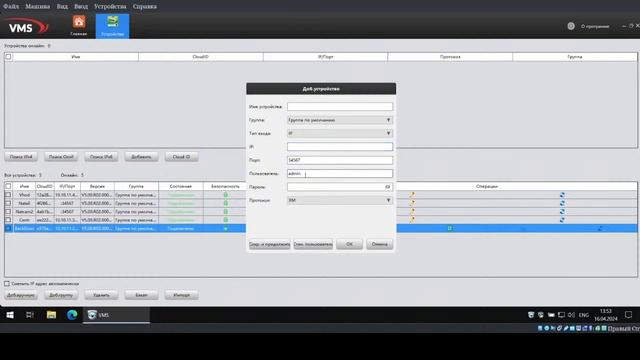640x360 pixels.
Task: Click the Cloud ID button
Action: click(181, 157)
